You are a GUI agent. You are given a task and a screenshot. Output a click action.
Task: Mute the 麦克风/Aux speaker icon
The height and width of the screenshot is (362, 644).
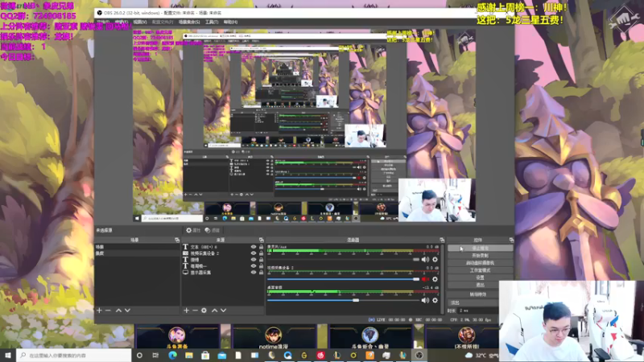click(x=425, y=259)
